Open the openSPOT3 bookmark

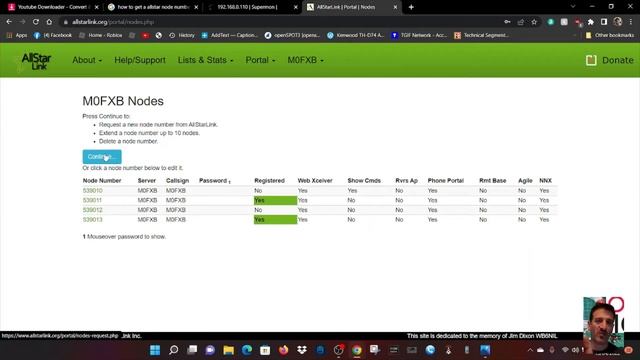292,36
